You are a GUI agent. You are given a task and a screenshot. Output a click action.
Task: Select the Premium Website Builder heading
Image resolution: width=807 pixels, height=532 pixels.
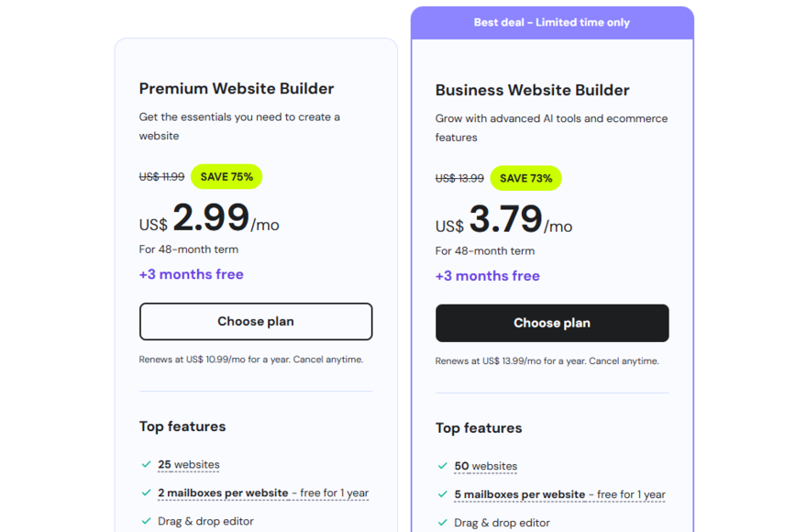[x=236, y=88]
